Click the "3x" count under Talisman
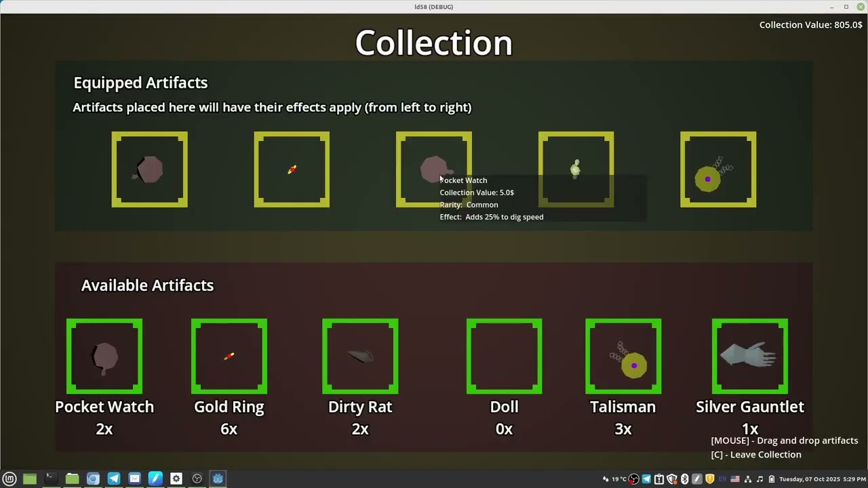This screenshot has height=488, width=868. click(x=623, y=429)
